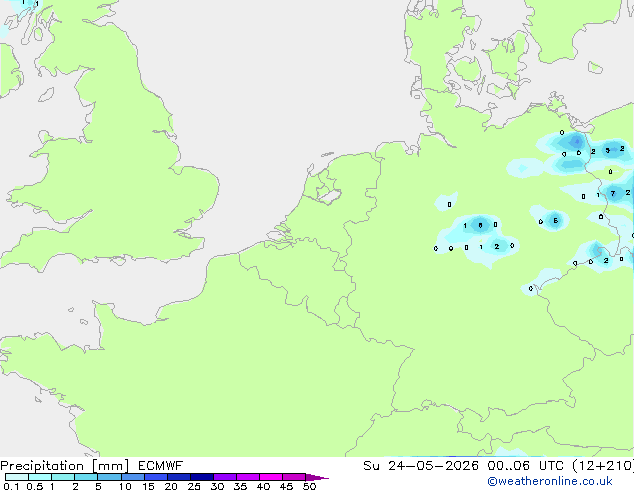634x490 pixels.
Task: Click the date text 'Su 24-05-2026'
Action: click(421, 466)
